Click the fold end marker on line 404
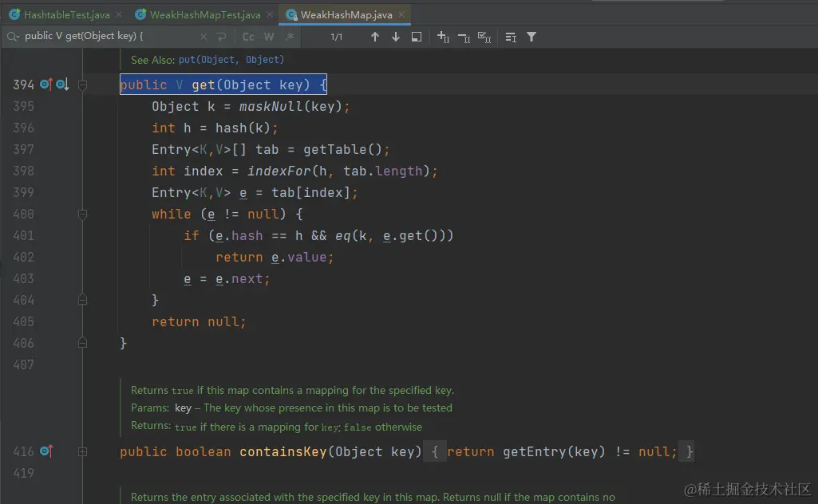This screenshot has width=818, height=504. [x=82, y=300]
